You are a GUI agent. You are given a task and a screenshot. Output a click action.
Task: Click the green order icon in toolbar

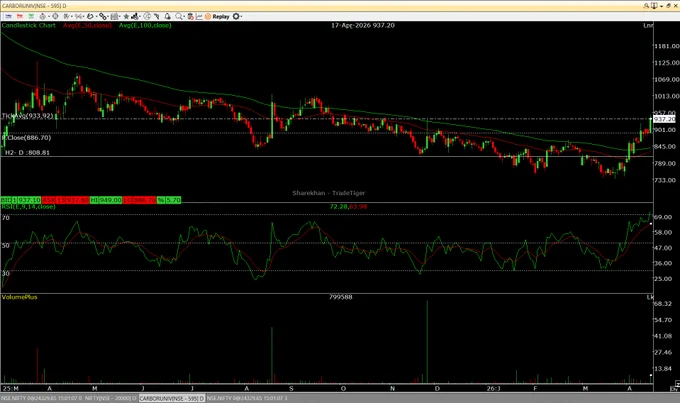coord(31,16)
